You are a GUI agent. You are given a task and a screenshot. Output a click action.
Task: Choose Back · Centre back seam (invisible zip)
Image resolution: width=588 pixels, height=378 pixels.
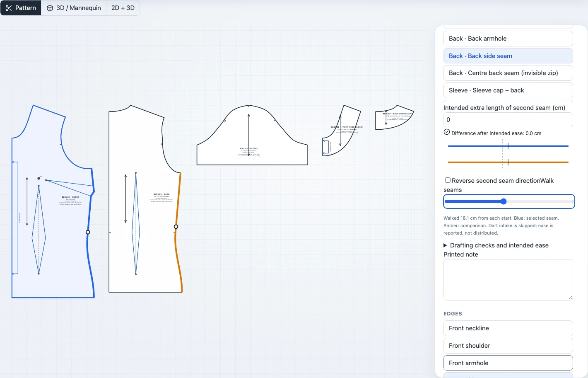(x=508, y=73)
